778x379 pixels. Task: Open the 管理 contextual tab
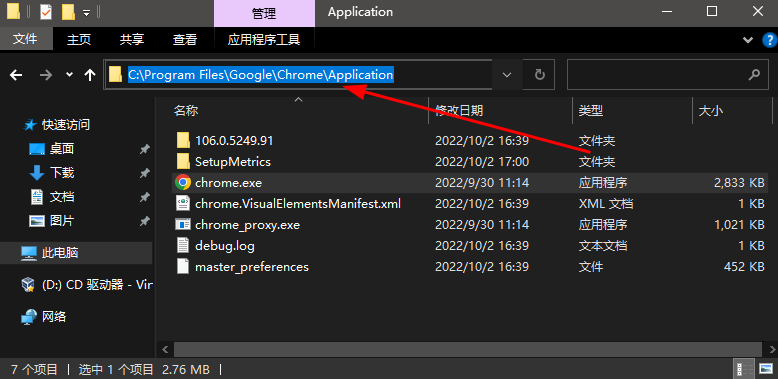[264, 13]
